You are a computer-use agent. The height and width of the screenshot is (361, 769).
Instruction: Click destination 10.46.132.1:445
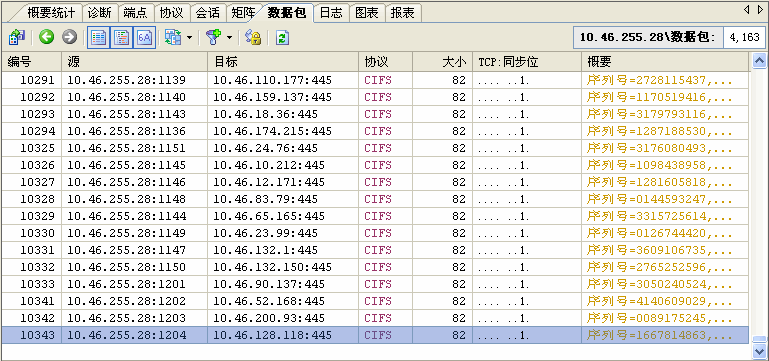click(266, 250)
